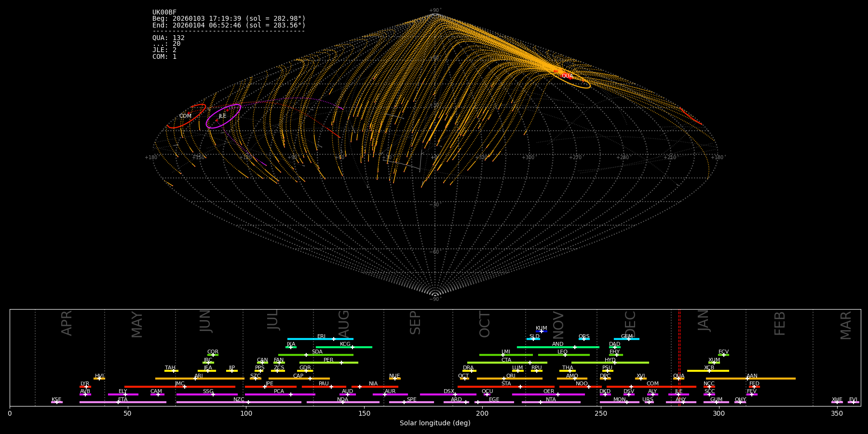The image size is (868, 434).
Task: Select the AAN orange bar near February
Action: [x=751, y=379]
